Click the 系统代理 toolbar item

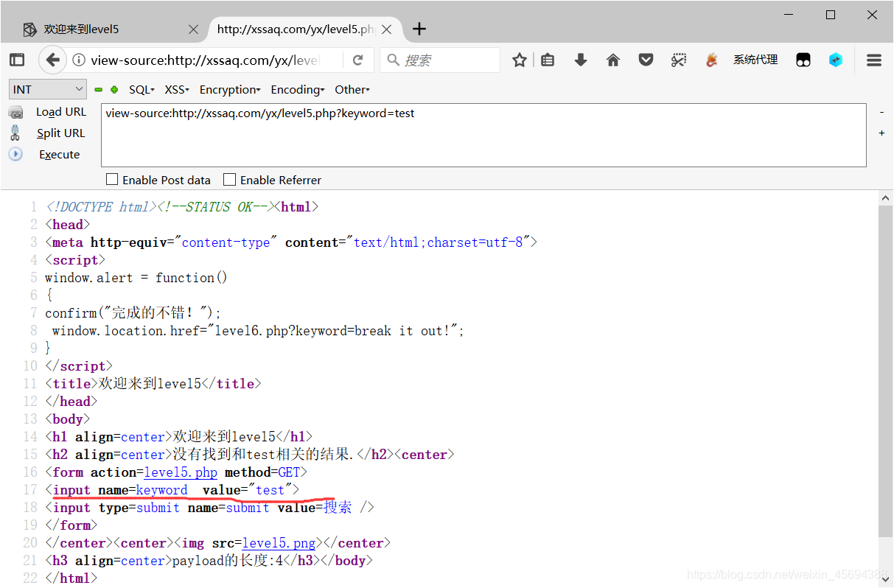coord(755,60)
